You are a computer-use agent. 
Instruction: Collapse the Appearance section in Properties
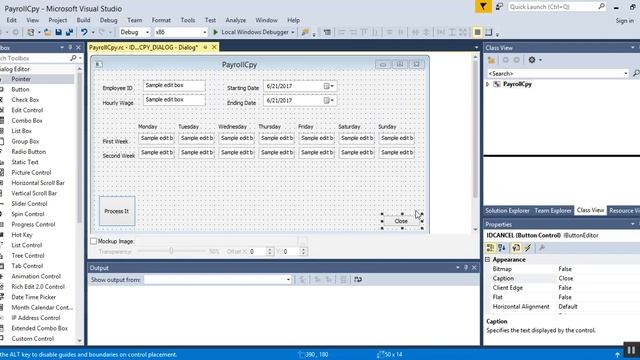coord(487,260)
